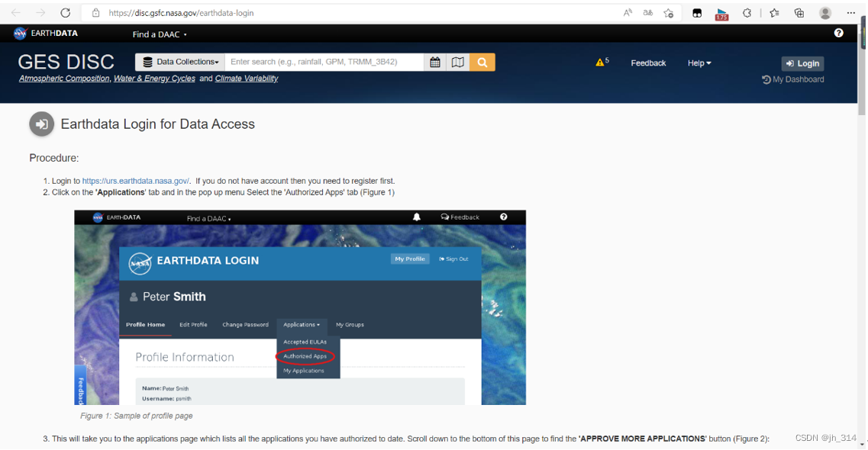View the alerts warning triangle icon

(602, 62)
